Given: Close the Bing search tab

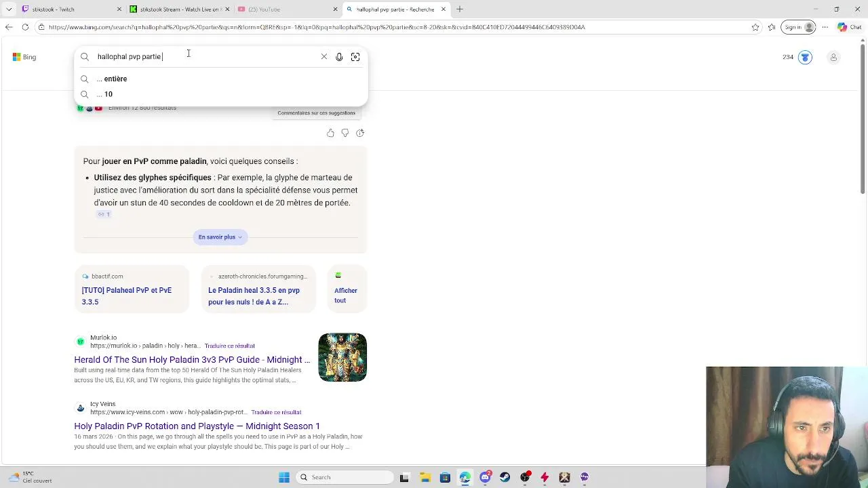Looking at the screenshot, I should (443, 9).
